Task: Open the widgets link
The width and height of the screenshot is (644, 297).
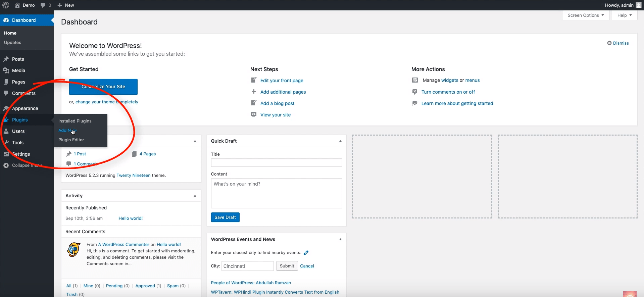Action: pyautogui.click(x=450, y=80)
